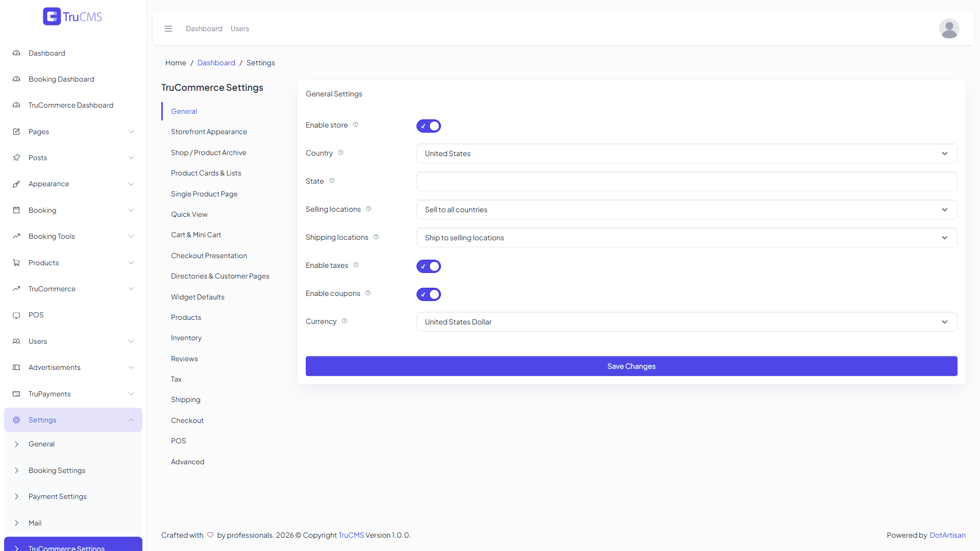The height and width of the screenshot is (551, 980).
Task: Click the help icon beside Country
Action: 340,153
